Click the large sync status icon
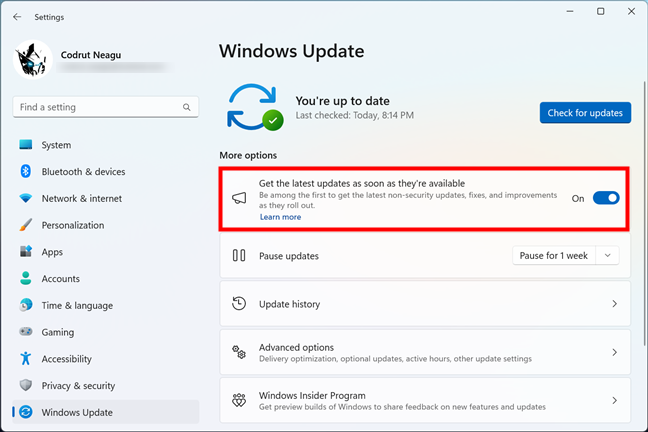Screen dimensions: 648x432 click(255, 107)
